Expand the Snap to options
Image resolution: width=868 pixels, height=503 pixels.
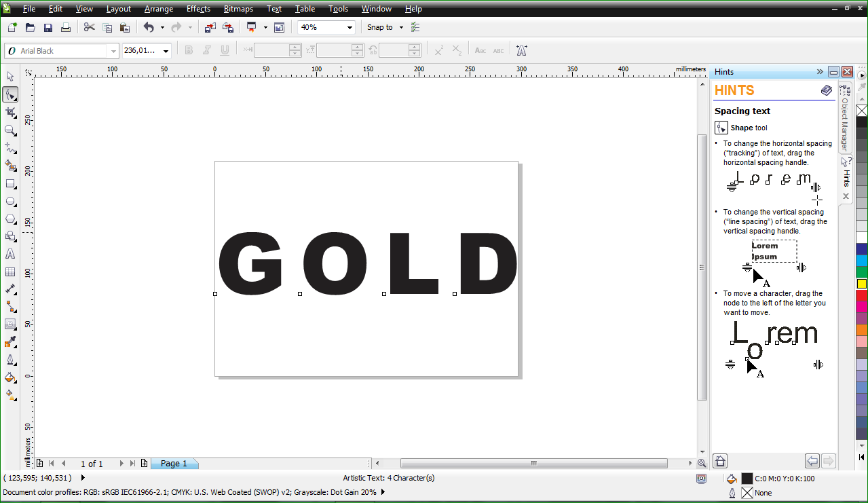click(x=400, y=27)
